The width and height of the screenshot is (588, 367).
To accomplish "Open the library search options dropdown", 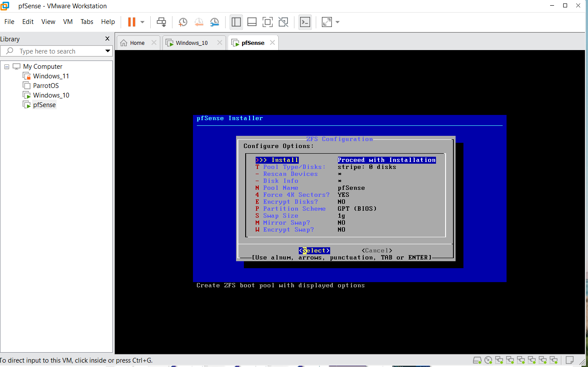I will pyautogui.click(x=108, y=51).
